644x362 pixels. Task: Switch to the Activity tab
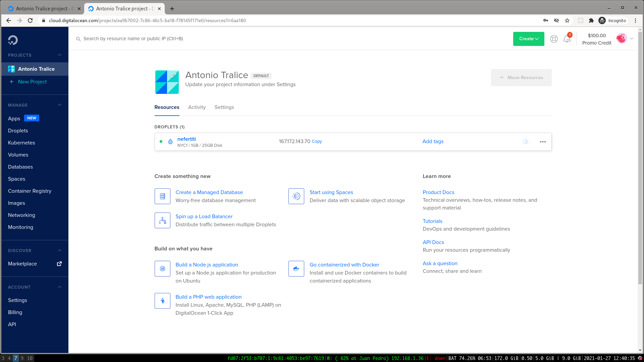click(x=197, y=107)
